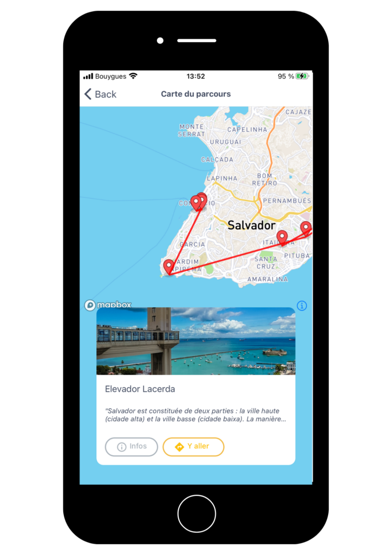392x555 pixels.
Task: Select the map pin near Itaigara
Action: (x=282, y=237)
